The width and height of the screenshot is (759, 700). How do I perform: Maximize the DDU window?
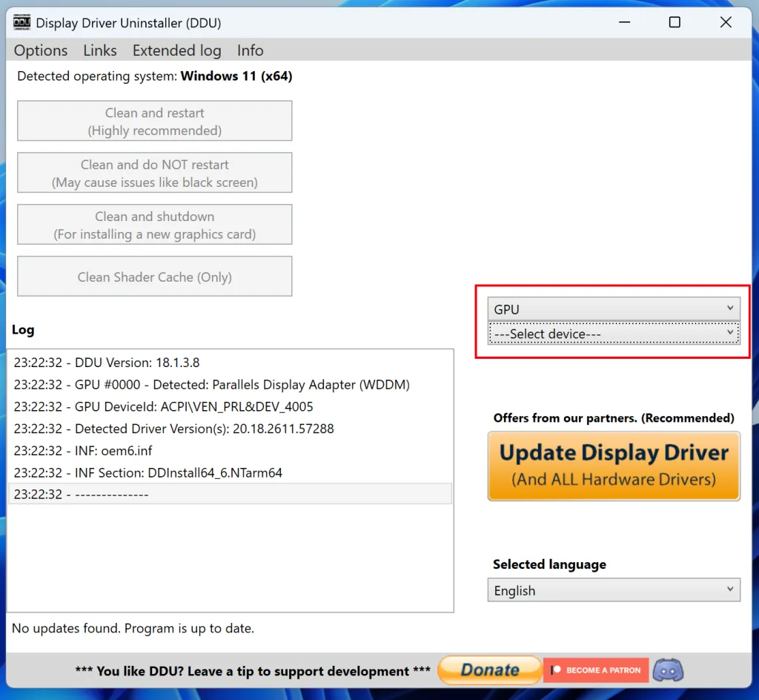[x=675, y=22]
